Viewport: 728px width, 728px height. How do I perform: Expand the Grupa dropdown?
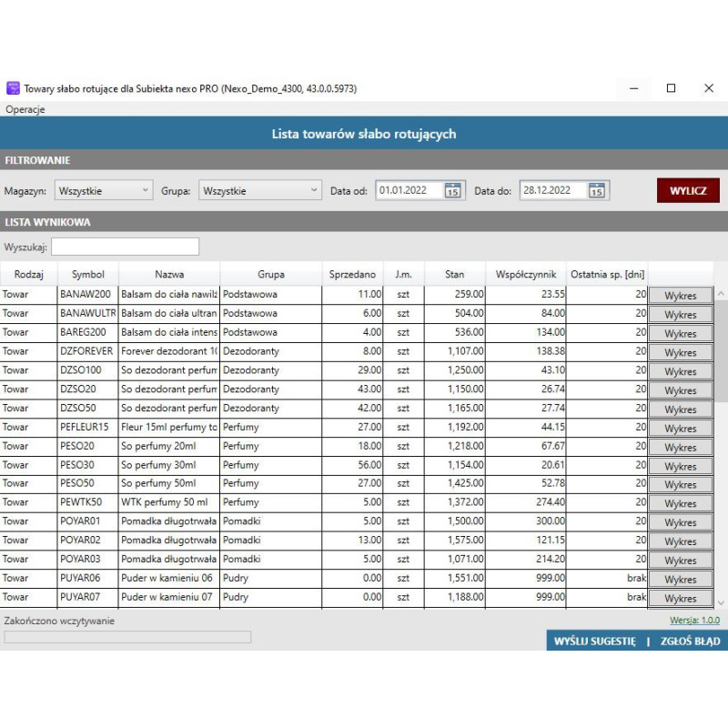[x=260, y=190]
